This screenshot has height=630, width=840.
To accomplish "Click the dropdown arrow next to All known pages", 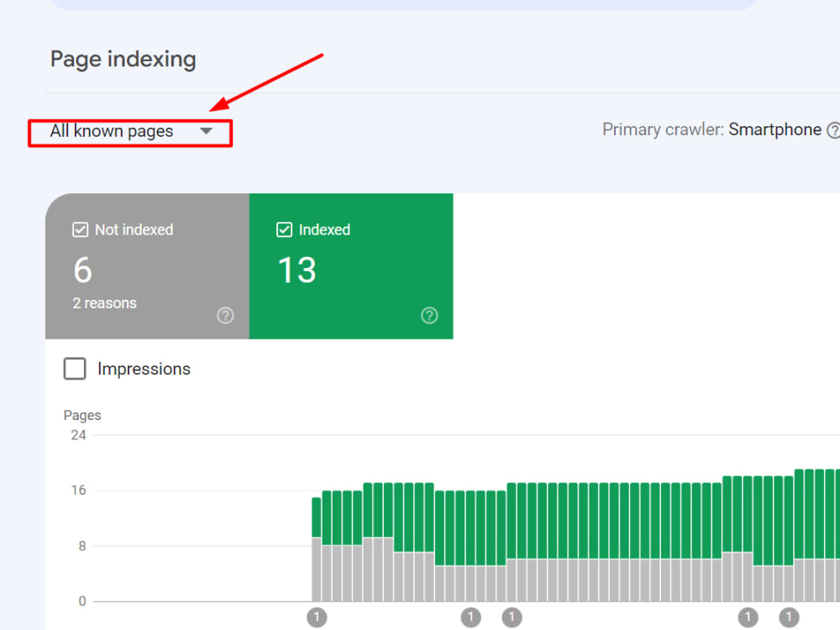I will tap(207, 131).
